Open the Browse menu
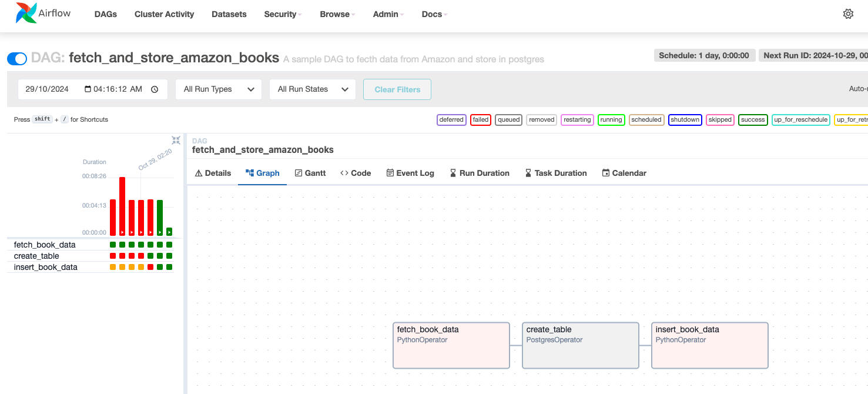The width and height of the screenshot is (868, 394). click(337, 14)
